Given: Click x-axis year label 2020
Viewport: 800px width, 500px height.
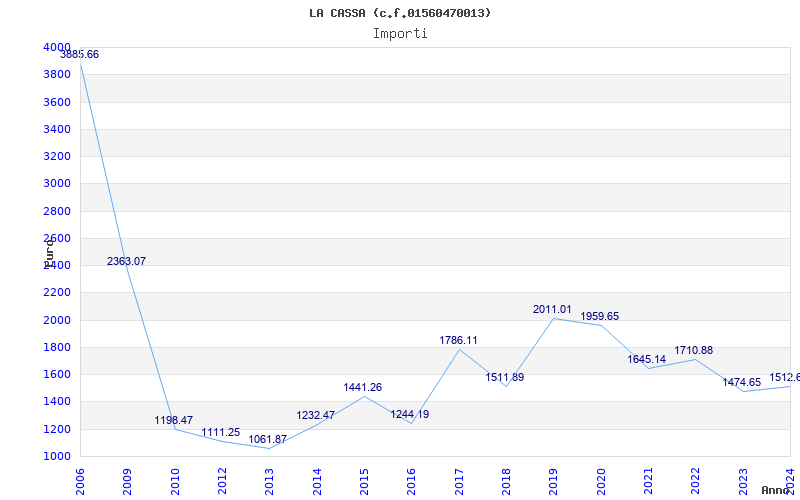Looking at the screenshot, I should (x=601, y=482).
